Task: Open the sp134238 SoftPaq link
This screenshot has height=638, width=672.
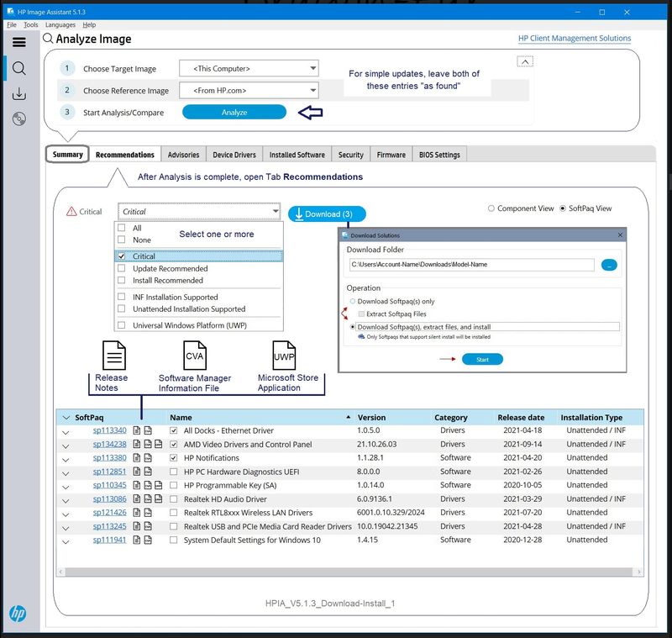Action: coord(110,444)
